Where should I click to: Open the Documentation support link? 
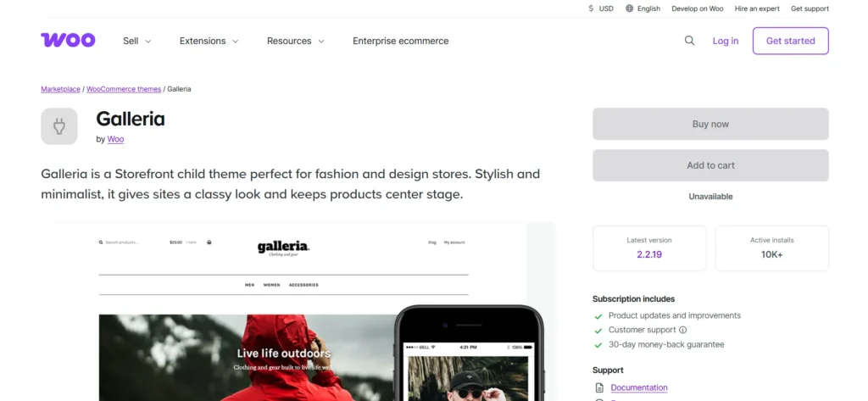click(639, 387)
